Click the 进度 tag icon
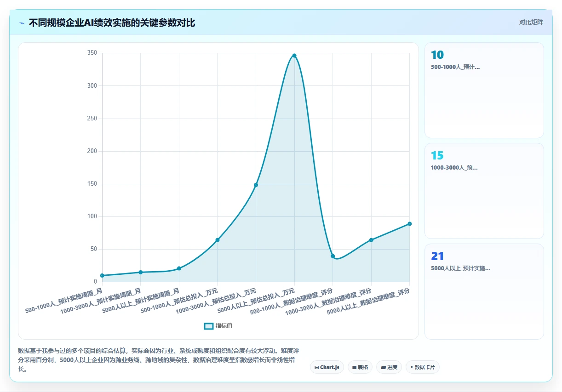The image size is (562, 392). click(x=383, y=367)
